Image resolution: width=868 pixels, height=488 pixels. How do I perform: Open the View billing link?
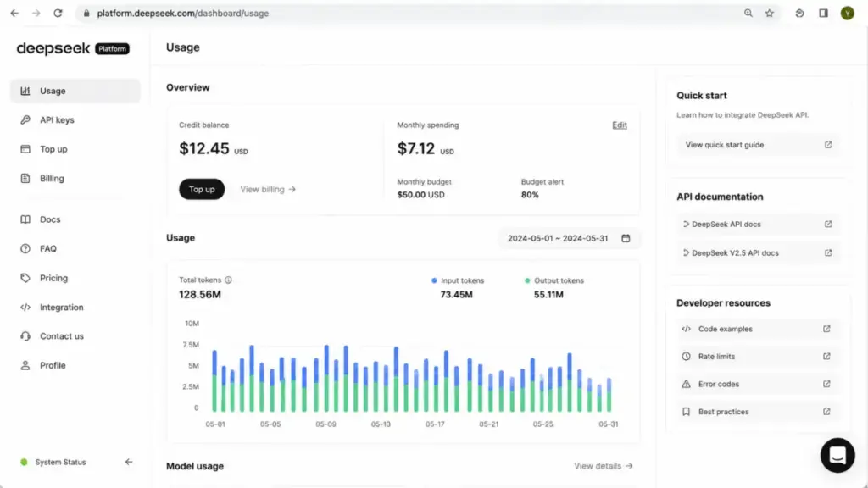(x=268, y=189)
